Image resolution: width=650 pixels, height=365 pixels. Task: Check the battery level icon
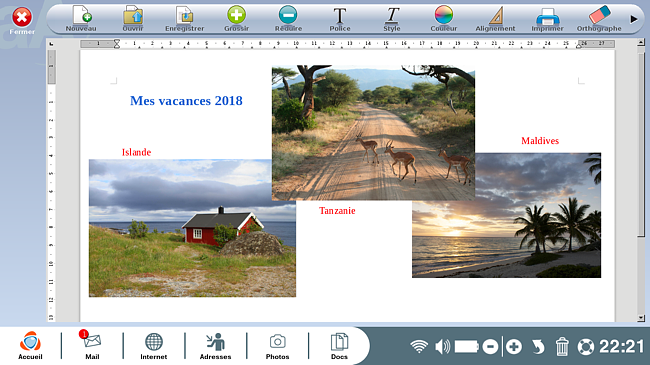click(x=466, y=346)
